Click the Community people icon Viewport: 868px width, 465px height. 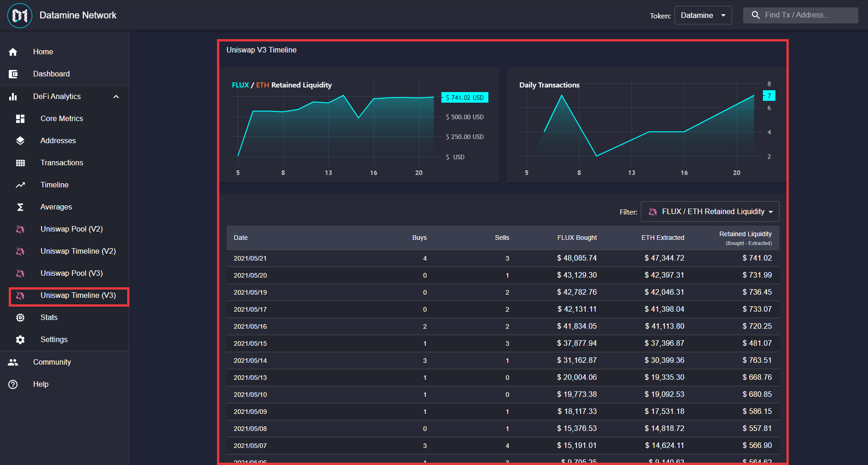(x=13, y=362)
